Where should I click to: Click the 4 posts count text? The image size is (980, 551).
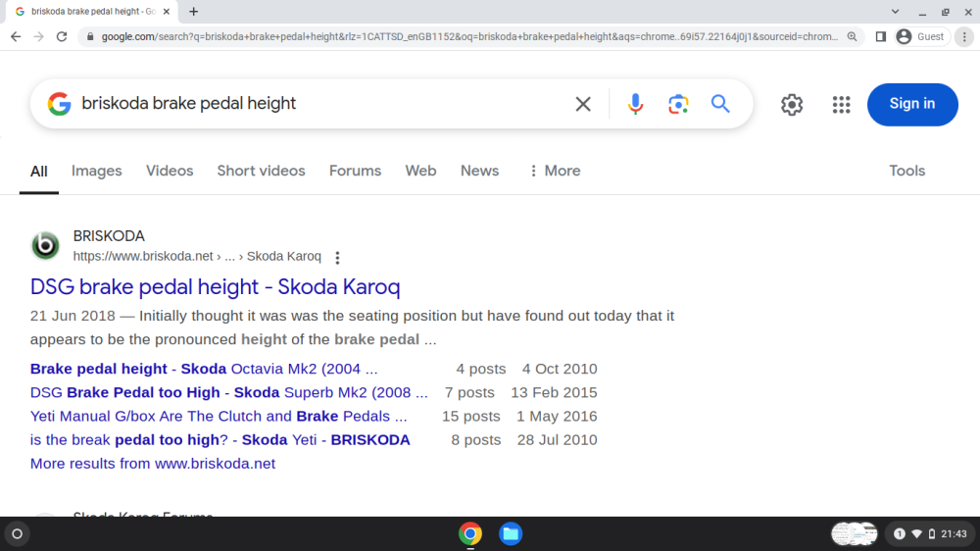coord(480,369)
